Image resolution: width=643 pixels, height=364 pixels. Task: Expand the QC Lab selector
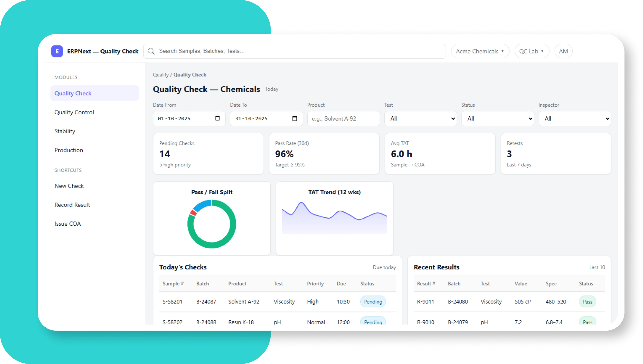[532, 51]
